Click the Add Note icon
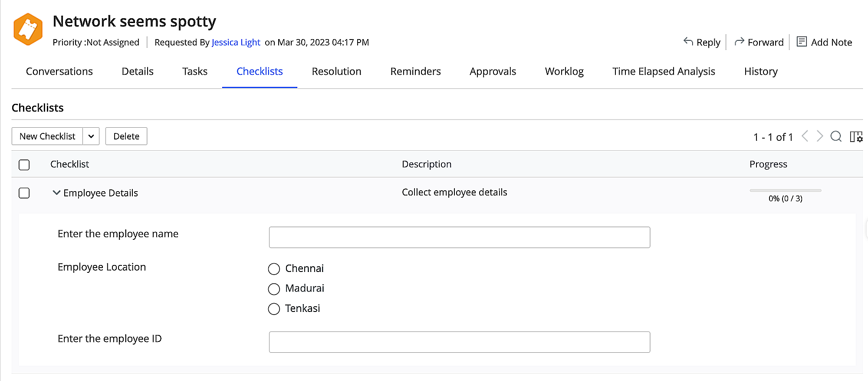 coord(802,42)
